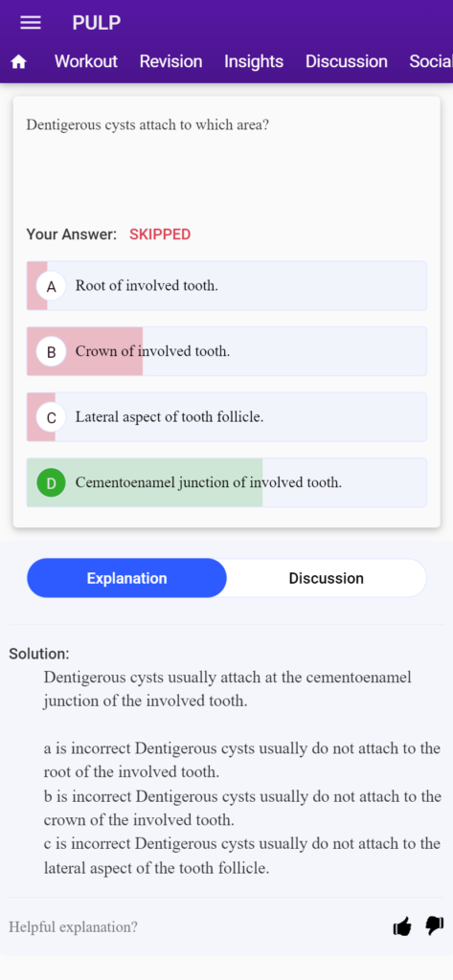Choose 'Cementoenamel junction of involved tooth'
Viewport: 453px width, 980px height.
[x=226, y=482]
